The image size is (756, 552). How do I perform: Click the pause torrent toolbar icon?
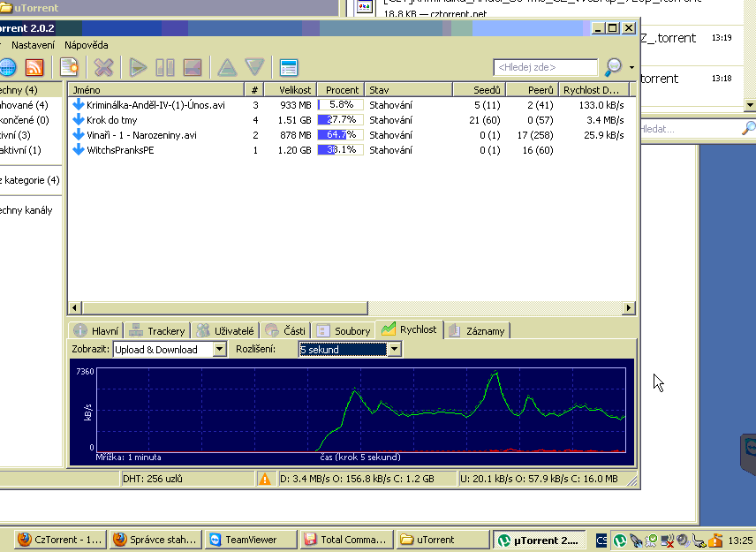coord(165,67)
